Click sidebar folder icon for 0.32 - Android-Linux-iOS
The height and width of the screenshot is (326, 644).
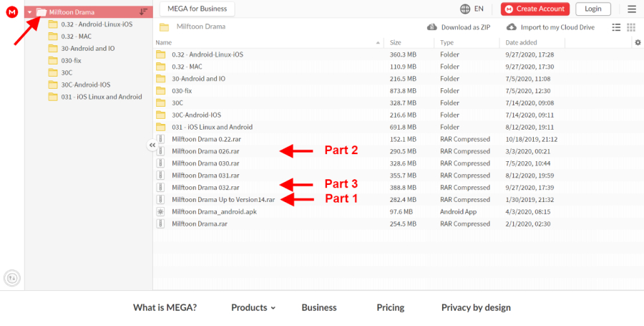tap(53, 24)
